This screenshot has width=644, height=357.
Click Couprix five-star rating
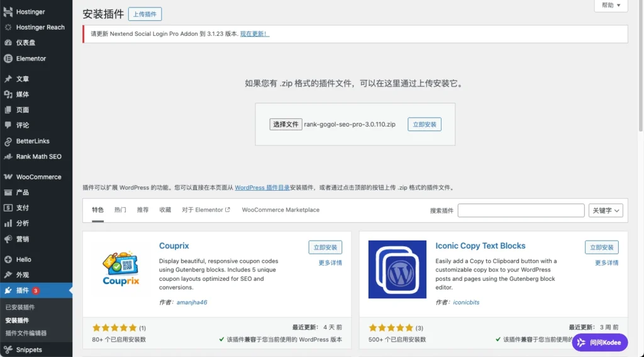point(114,328)
